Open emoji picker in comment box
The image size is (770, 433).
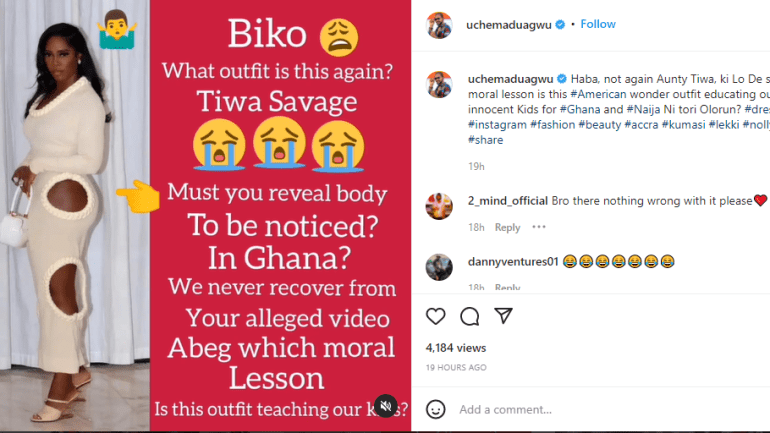tap(436, 409)
